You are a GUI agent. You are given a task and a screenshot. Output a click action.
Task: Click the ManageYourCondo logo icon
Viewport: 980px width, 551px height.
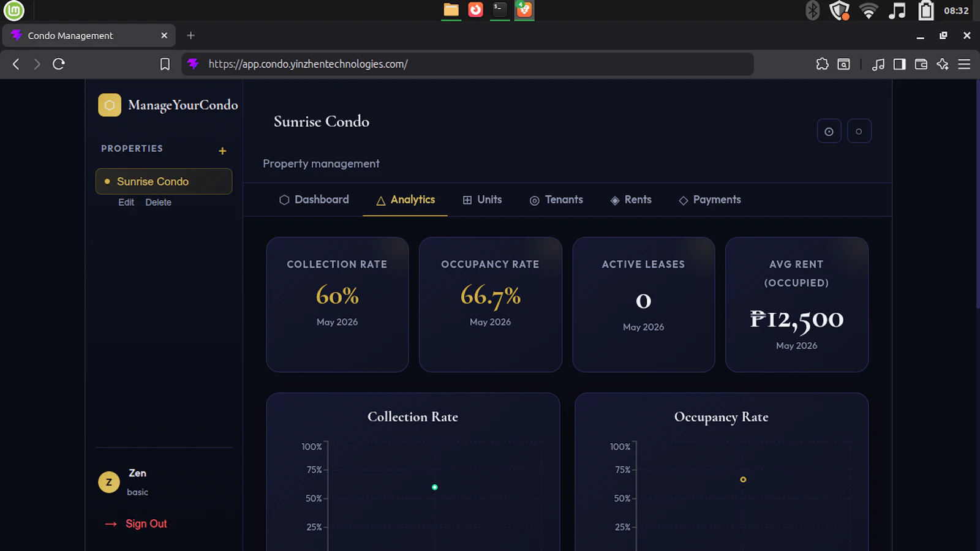[x=110, y=105]
